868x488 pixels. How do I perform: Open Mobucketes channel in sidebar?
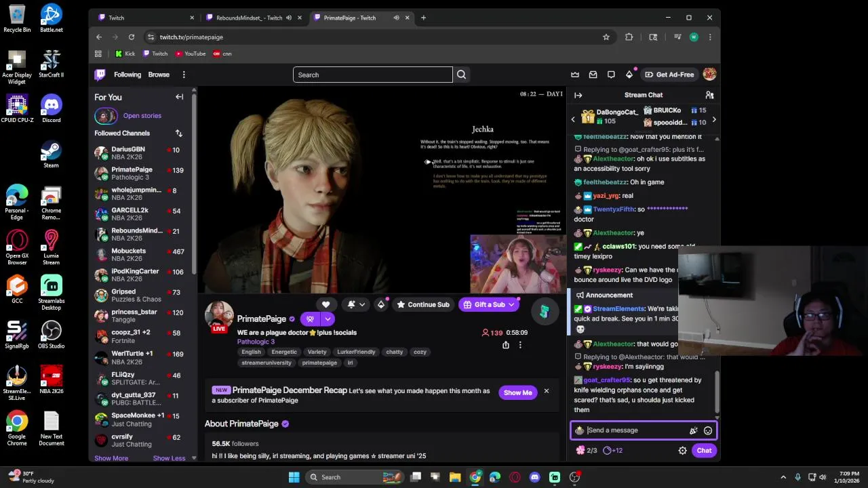pyautogui.click(x=142, y=255)
